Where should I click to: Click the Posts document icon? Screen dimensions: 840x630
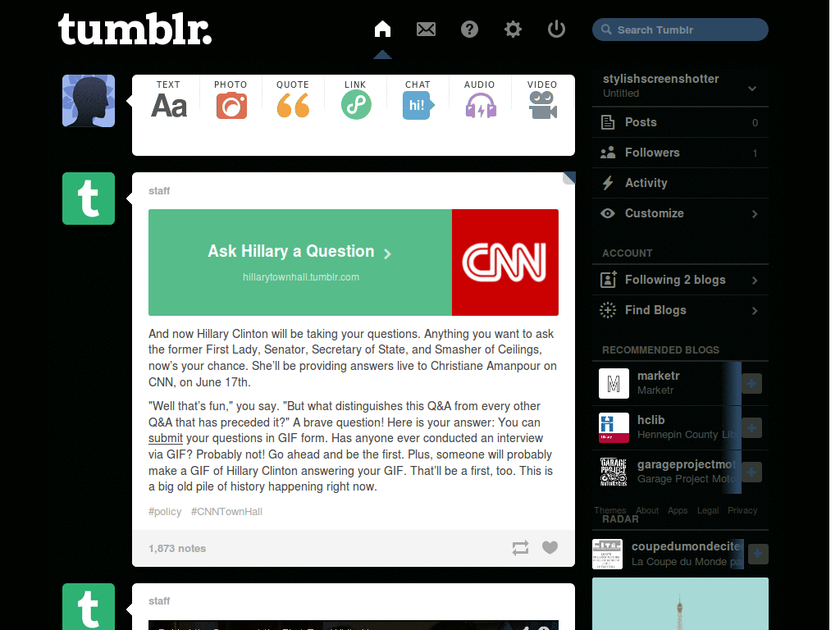pyautogui.click(x=608, y=122)
